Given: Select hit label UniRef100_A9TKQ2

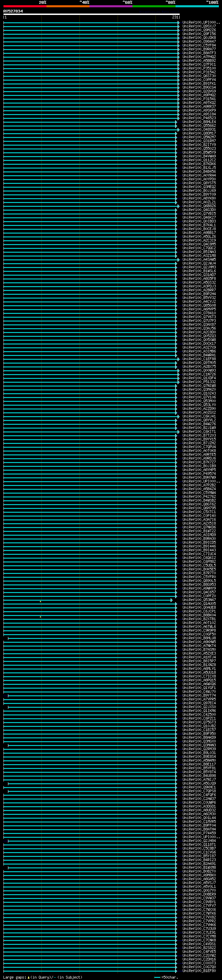Looking at the screenshot, I should pyautogui.click(x=199, y=103).
